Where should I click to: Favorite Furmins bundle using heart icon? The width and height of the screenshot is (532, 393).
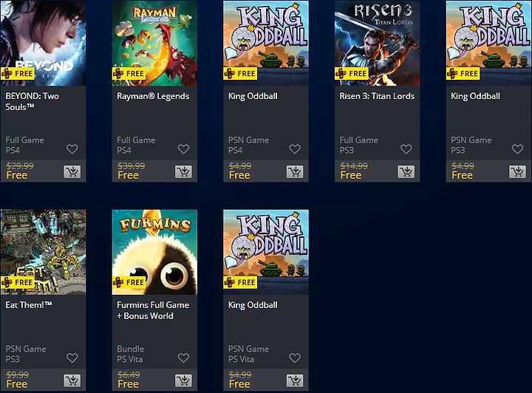183,358
